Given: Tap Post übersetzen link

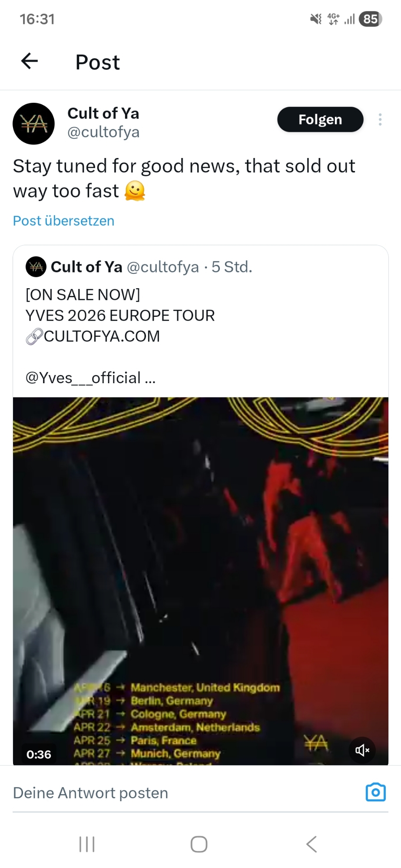Looking at the screenshot, I should [x=63, y=221].
